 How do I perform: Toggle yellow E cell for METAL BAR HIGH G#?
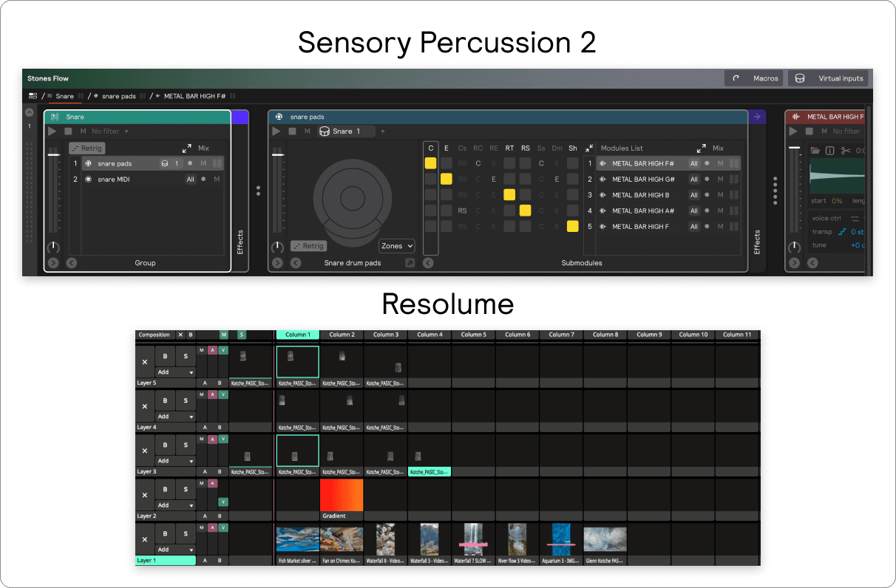(447, 179)
